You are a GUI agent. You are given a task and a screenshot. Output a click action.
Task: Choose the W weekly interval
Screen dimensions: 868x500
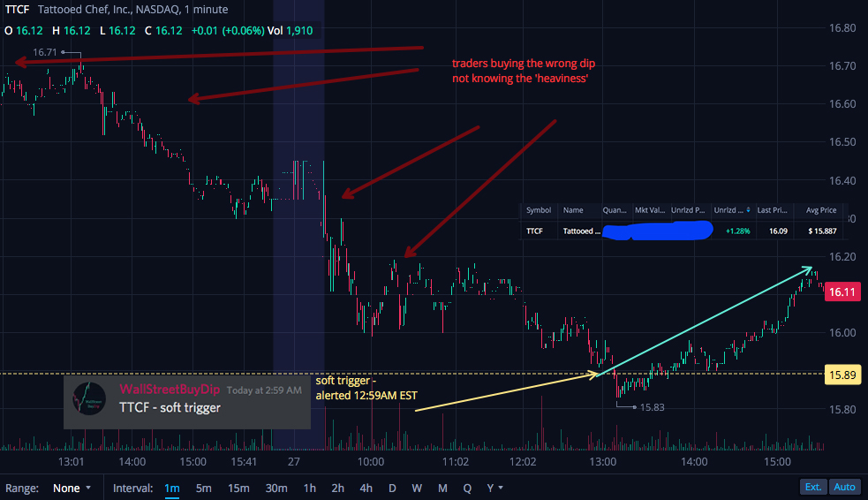417,488
